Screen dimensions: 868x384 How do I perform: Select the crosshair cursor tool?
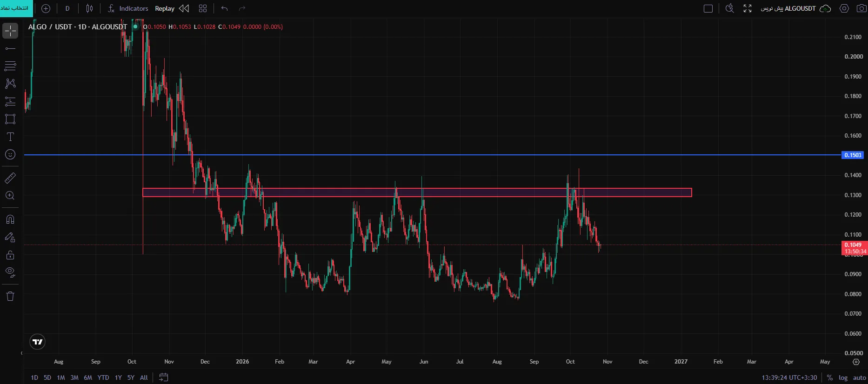(10, 31)
